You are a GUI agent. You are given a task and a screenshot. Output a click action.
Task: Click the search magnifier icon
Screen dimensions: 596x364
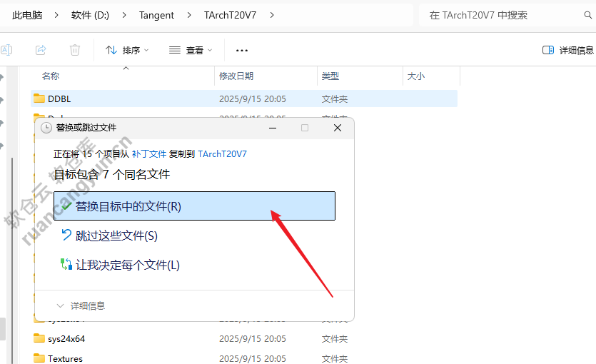(x=587, y=15)
